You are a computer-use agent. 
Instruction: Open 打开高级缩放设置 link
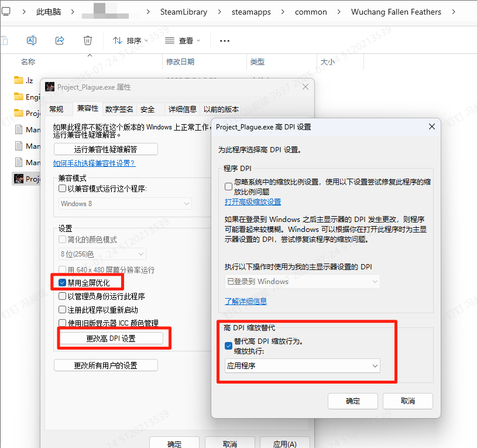coord(253,202)
